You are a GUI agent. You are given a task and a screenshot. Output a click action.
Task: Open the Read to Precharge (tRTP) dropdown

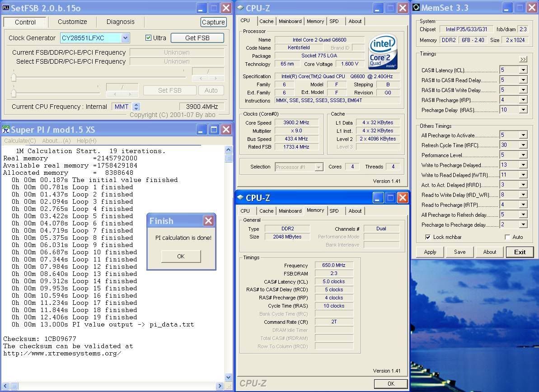523,205
